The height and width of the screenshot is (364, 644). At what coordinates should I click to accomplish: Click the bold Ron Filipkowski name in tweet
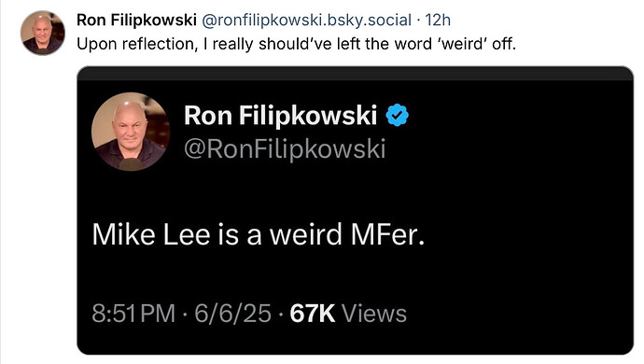point(280,115)
